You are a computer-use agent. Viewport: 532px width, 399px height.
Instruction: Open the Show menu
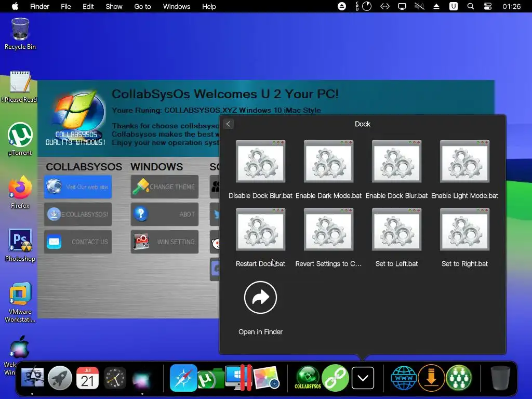[114, 6]
